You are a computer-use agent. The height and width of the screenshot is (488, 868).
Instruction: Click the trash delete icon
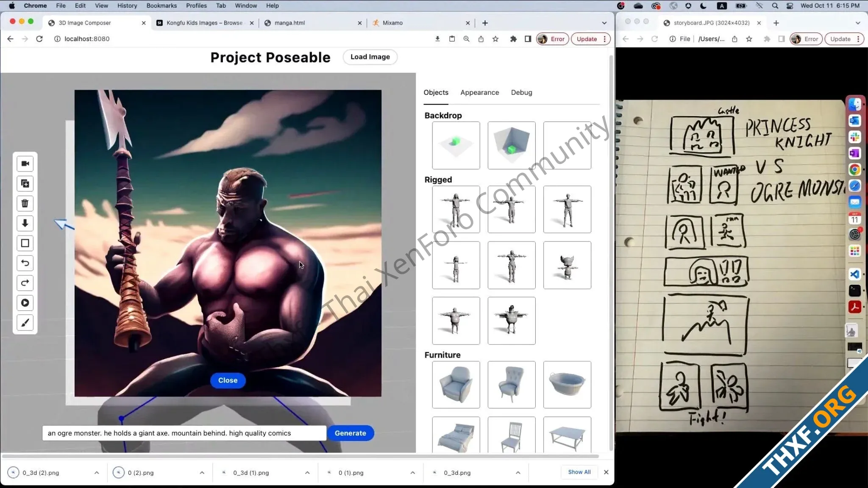[25, 203]
